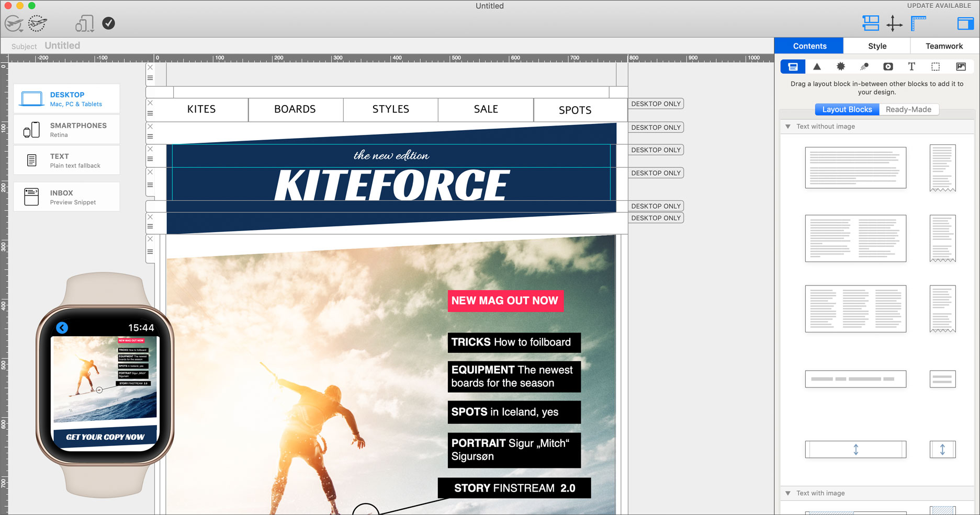
Task: Select the Layout Blocks segment
Action: coord(847,109)
